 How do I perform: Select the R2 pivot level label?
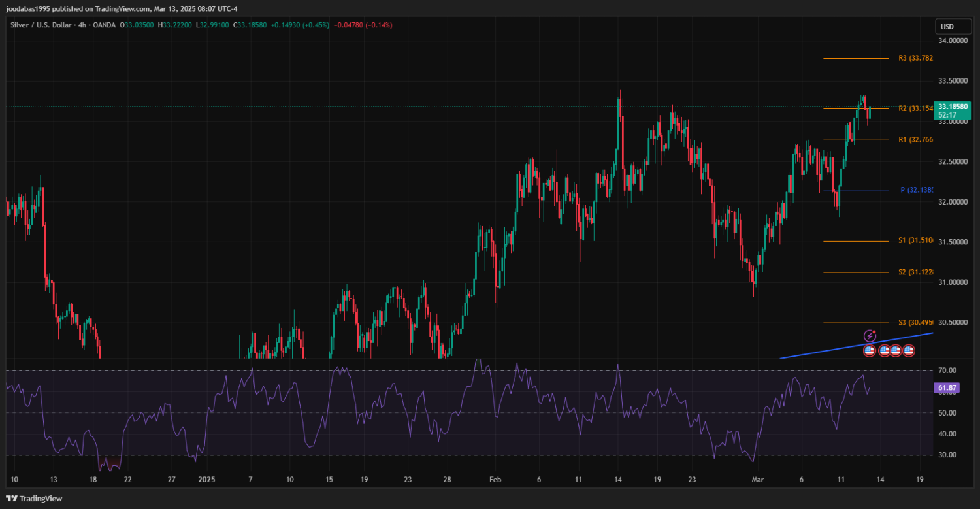(915, 108)
